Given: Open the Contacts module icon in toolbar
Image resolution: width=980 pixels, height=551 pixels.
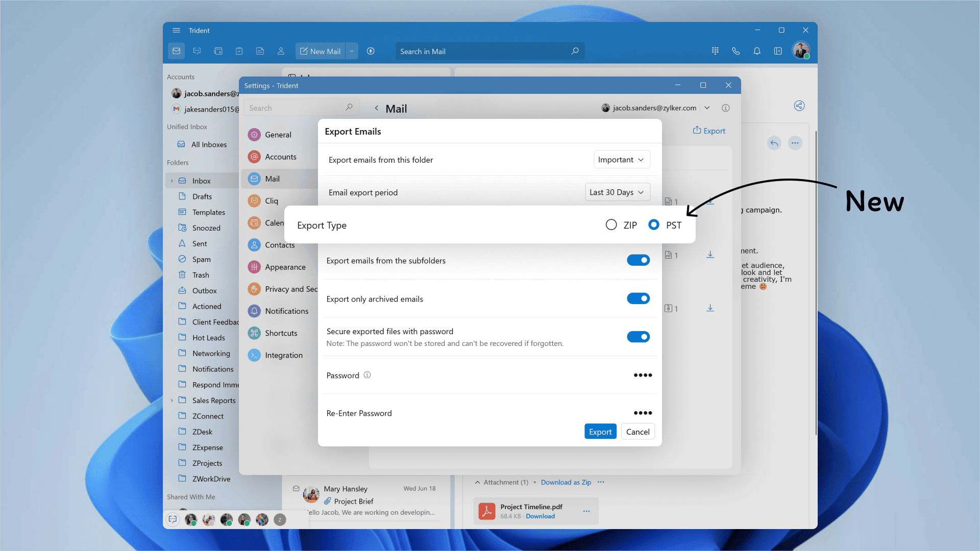Looking at the screenshot, I should (x=281, y=51).
